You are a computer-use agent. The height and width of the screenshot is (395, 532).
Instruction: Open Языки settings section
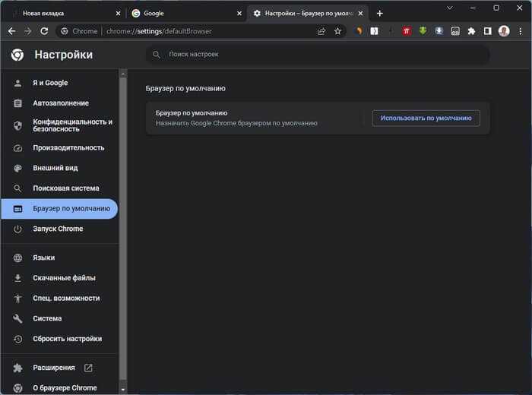pyautogui.click(x=59, y=258)
